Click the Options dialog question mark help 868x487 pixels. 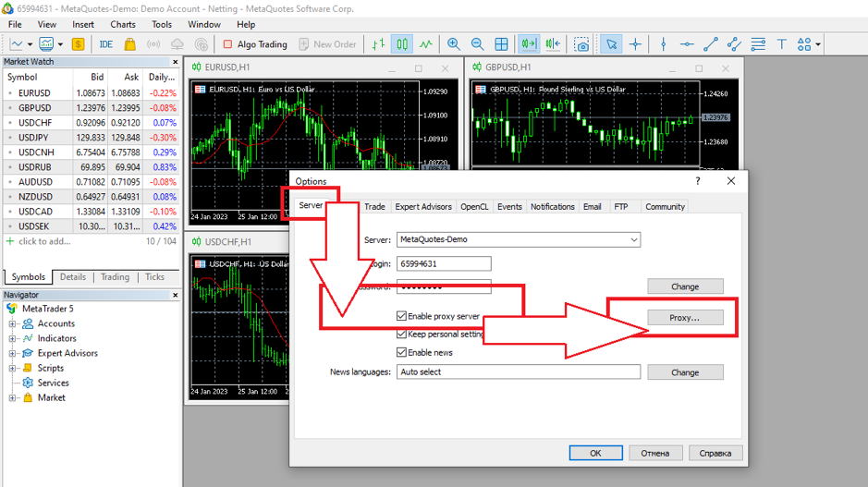698,181
